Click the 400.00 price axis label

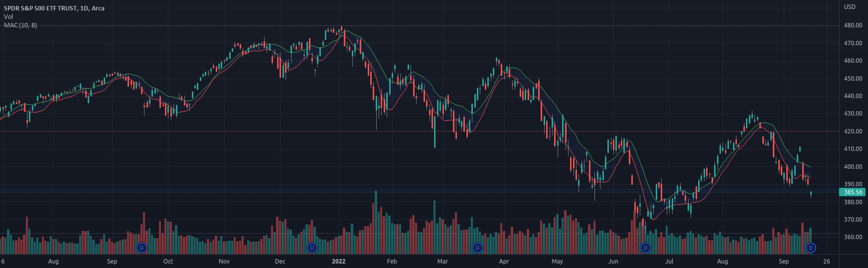[853, 167]
